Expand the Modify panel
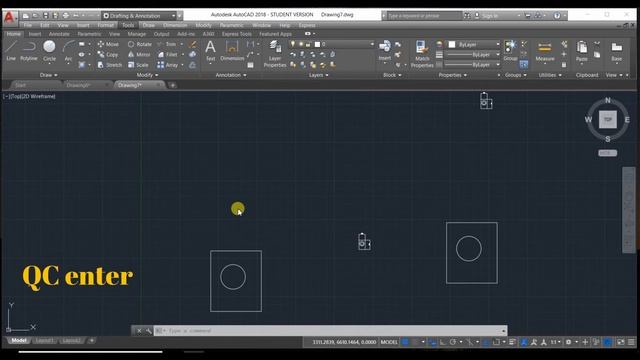This screenshot has width=640, height=360. [147, 75]
